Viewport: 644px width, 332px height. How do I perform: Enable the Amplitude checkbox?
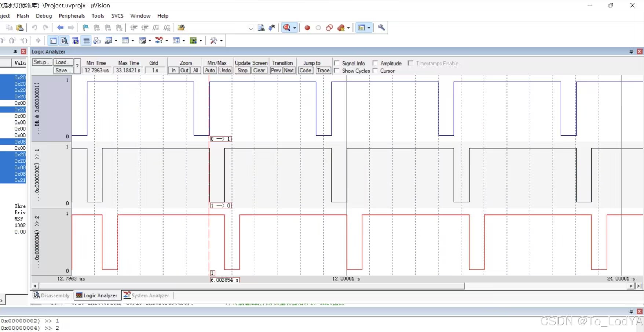tap(375, 63)
